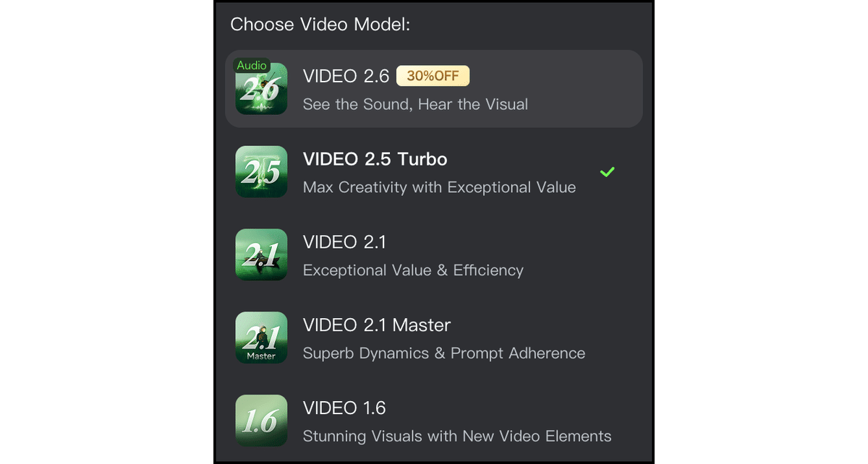The width and height of the screenshot is (868, 464).
Task: Choose the VIDEO 2.1 Master title
Action: tap(376, 325)
